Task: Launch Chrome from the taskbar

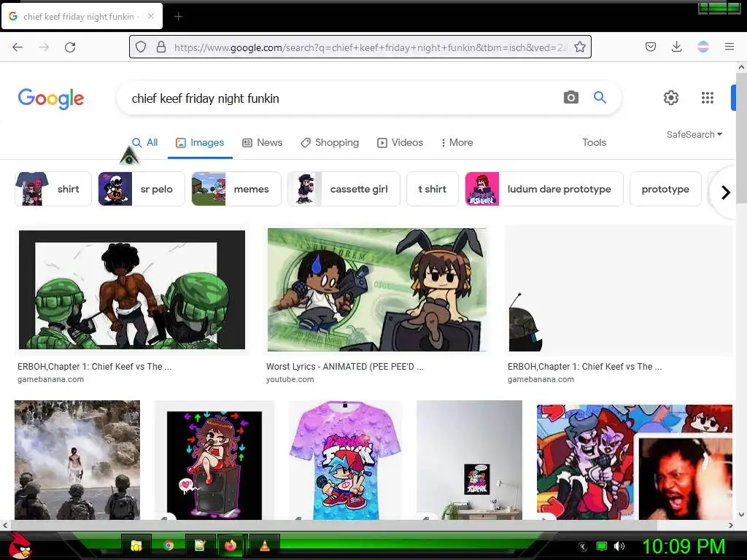Action: click(169, 545)
